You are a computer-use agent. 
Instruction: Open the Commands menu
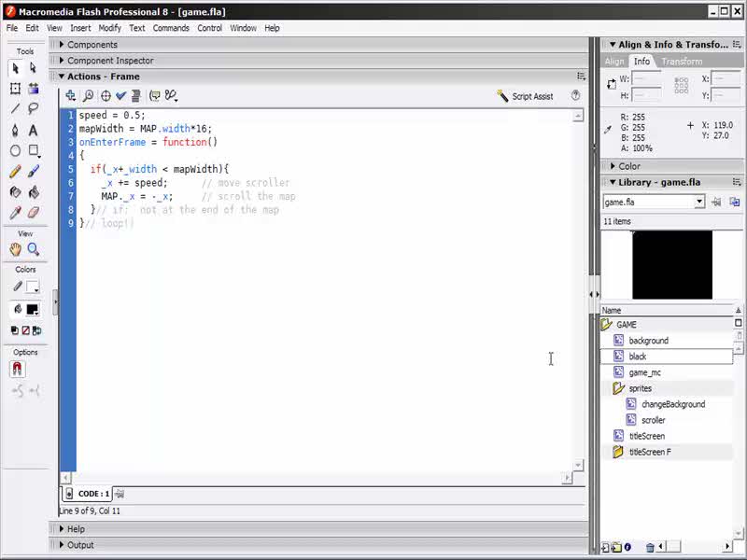point(171,28)
